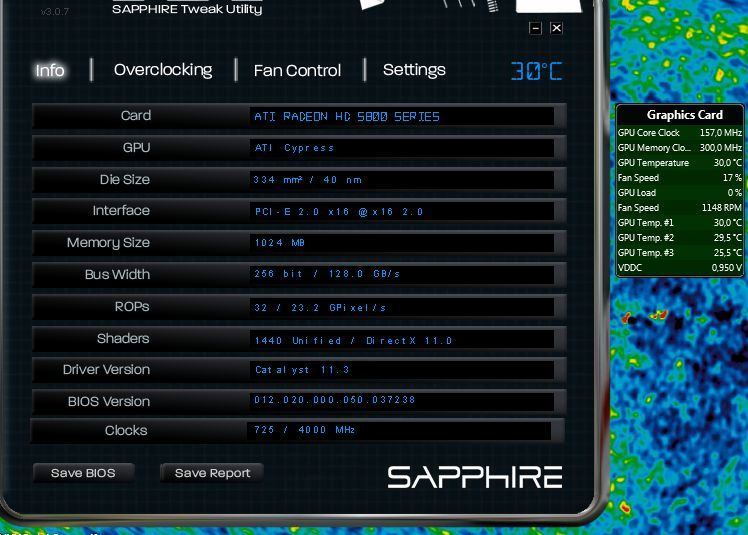
Task: Click the 30°C temperature readout
Action: point(537,71)
